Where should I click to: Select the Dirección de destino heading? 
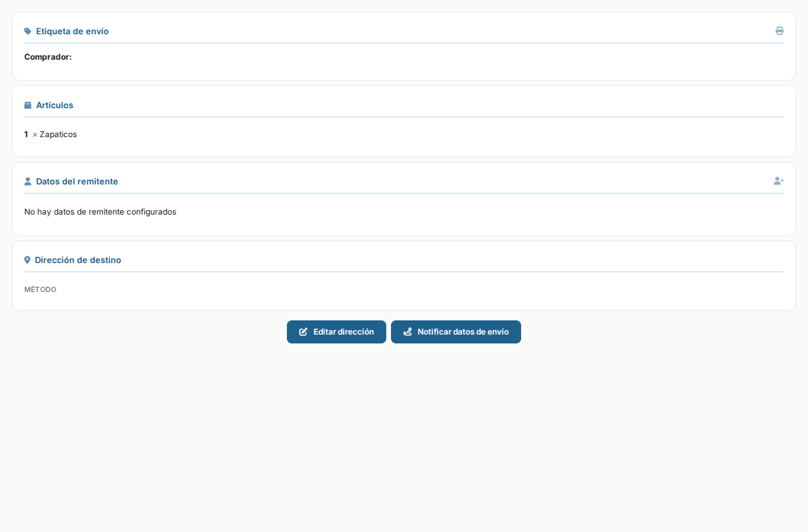78,260
